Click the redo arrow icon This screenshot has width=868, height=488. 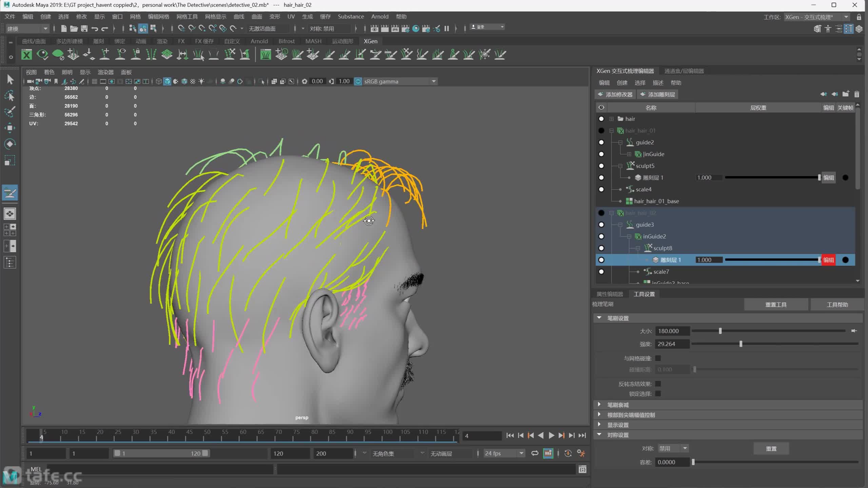pos(105,29)
